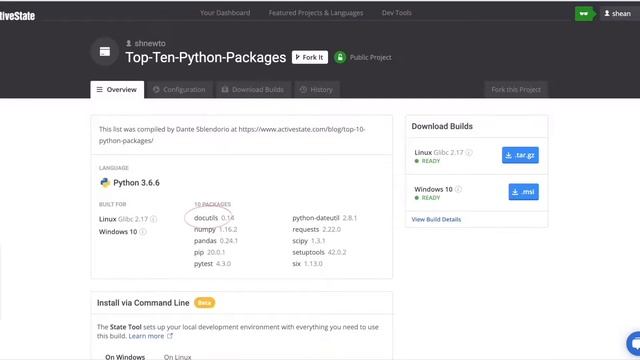640x360 pixels.
Task: Click the green public project lock icon
Action: tap(340, 58)
